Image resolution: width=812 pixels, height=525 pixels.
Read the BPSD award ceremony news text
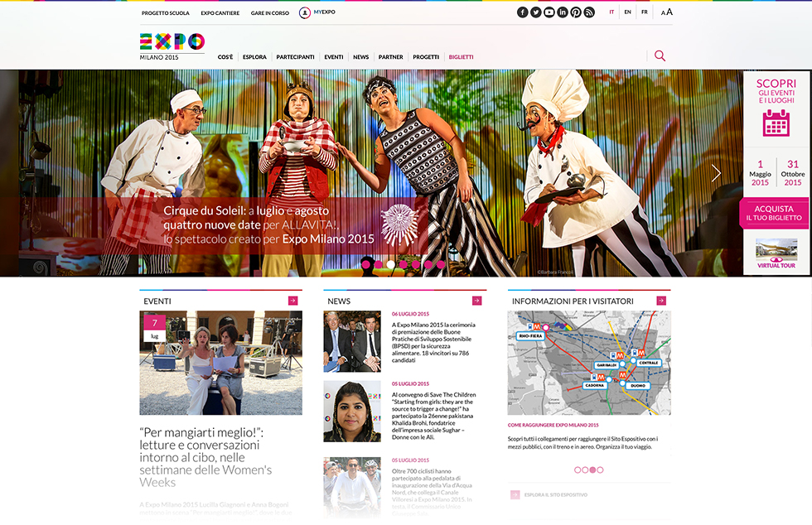coord(433,342)
